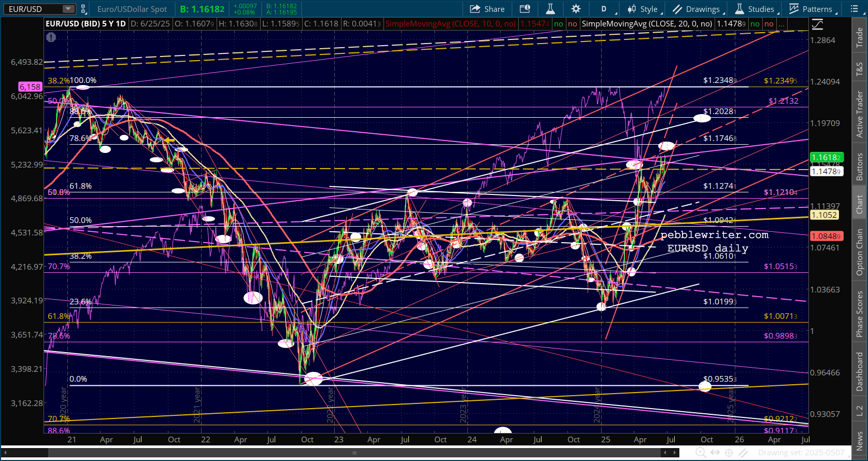Open the News side tab
The image size is (868, 461).
click(859, 441)
